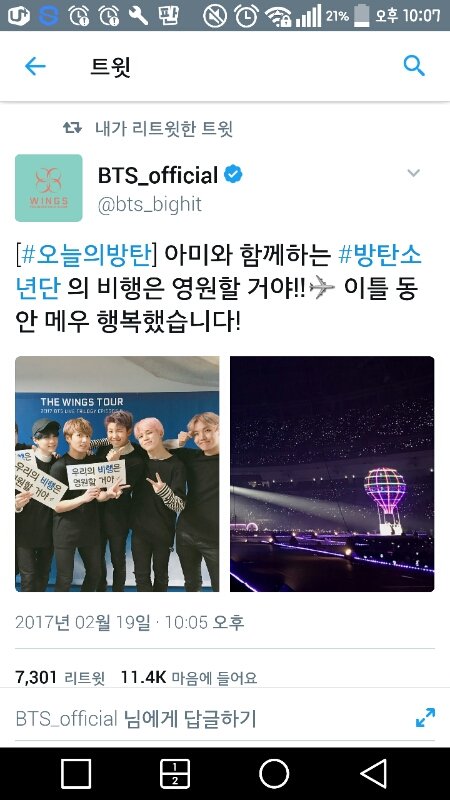
Task: Open BTS_official WINGS profile avatar
Action: (48, 188)
